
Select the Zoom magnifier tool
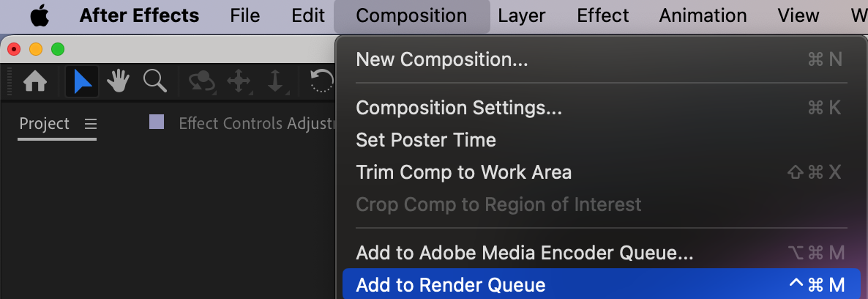click(x=155, y=81)
